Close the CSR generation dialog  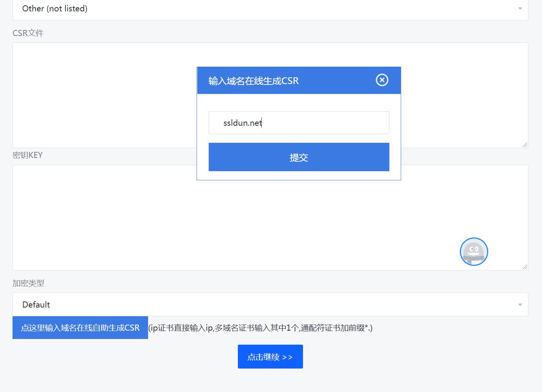[x=382, y=80]
